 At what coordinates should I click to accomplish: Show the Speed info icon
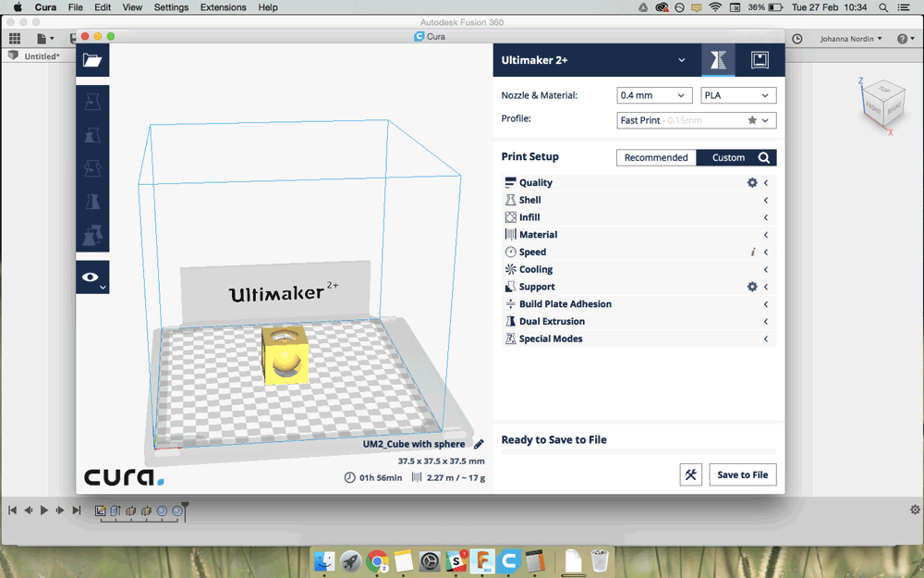(x=752, y=252)
